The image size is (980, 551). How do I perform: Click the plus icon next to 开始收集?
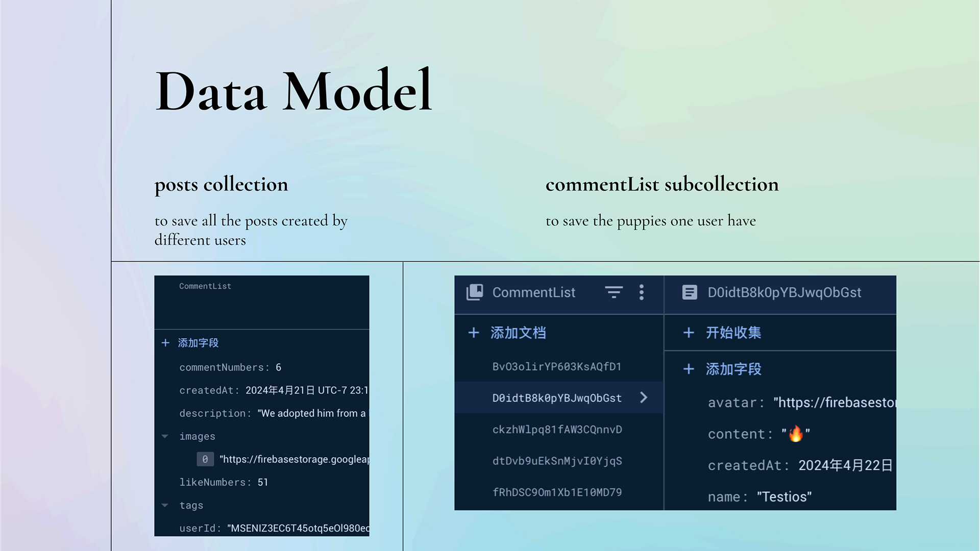click(689, 333)
